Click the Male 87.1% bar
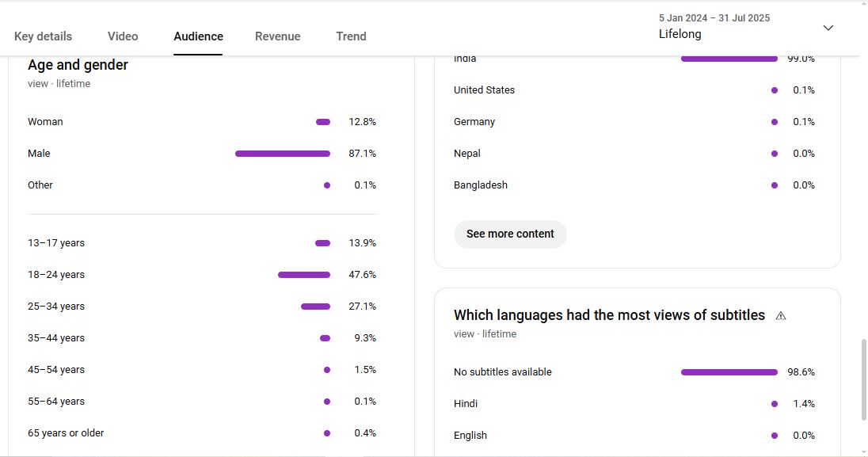Image resolution: width=868 pixels, height=457 pixels. (x=282, y=154)
